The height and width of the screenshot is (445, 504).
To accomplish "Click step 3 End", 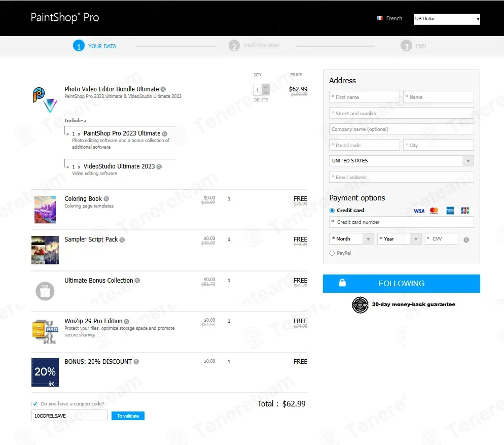I will [413, 46].
